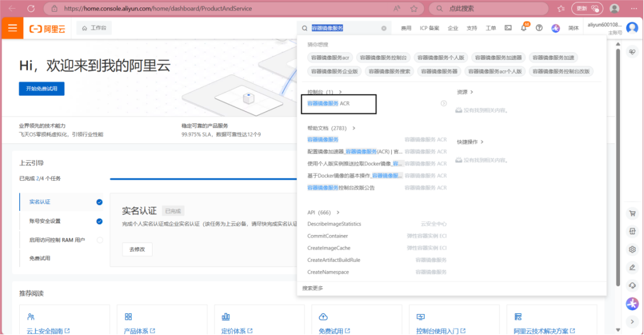Open 容器镜像服务控制台改版公告 doc
This screenshot has height=335, width=644.
click(x=341, y=188)
